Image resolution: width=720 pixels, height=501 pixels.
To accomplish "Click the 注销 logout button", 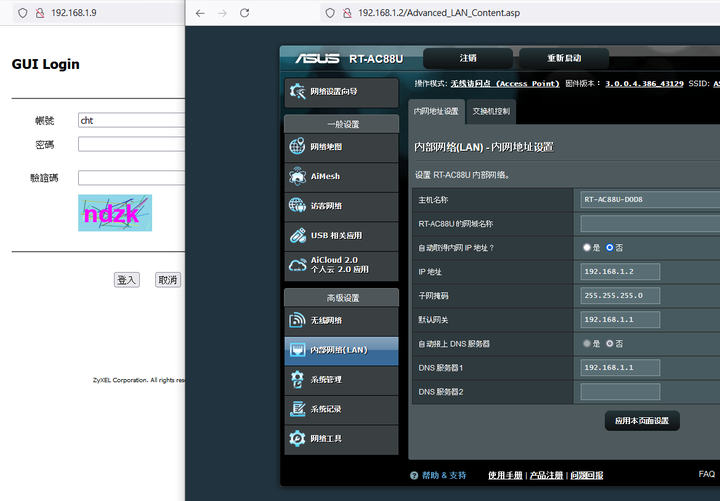I will [468, 58].
